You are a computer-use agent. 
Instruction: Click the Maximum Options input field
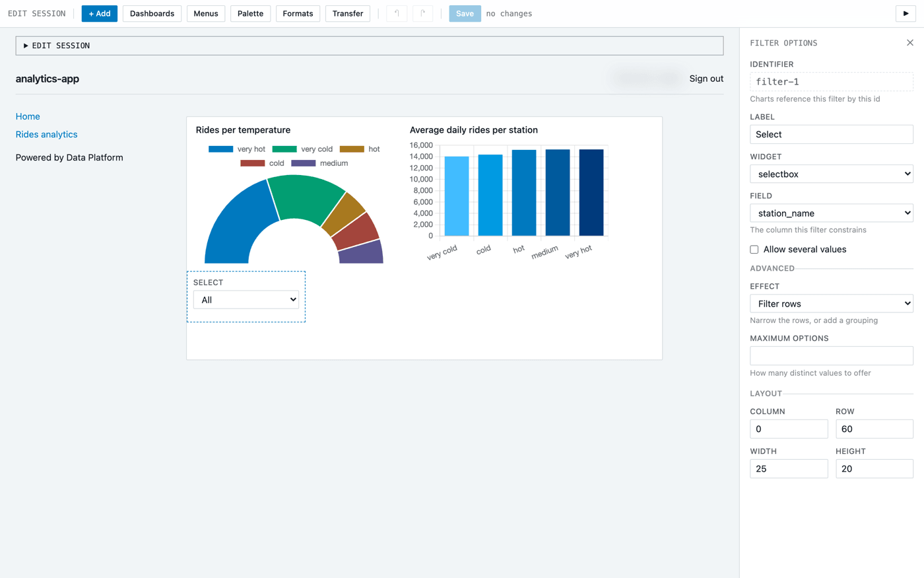pyautogui.click(x=832, y=355)
